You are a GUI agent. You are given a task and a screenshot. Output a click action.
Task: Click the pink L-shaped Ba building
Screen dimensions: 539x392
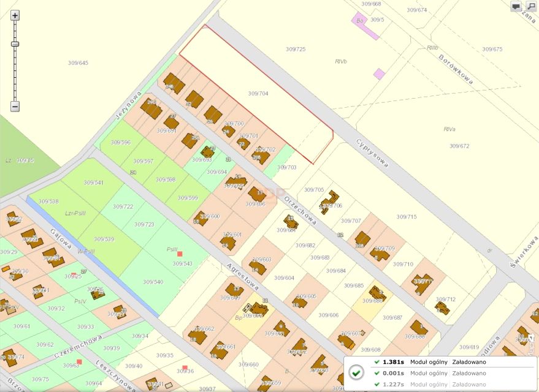(364, 26)
